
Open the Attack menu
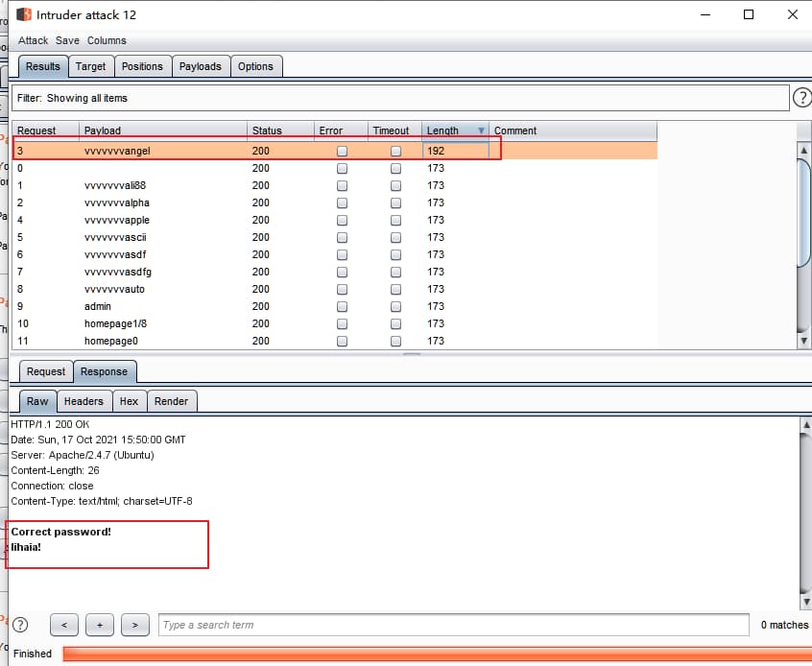click(33, 40)
